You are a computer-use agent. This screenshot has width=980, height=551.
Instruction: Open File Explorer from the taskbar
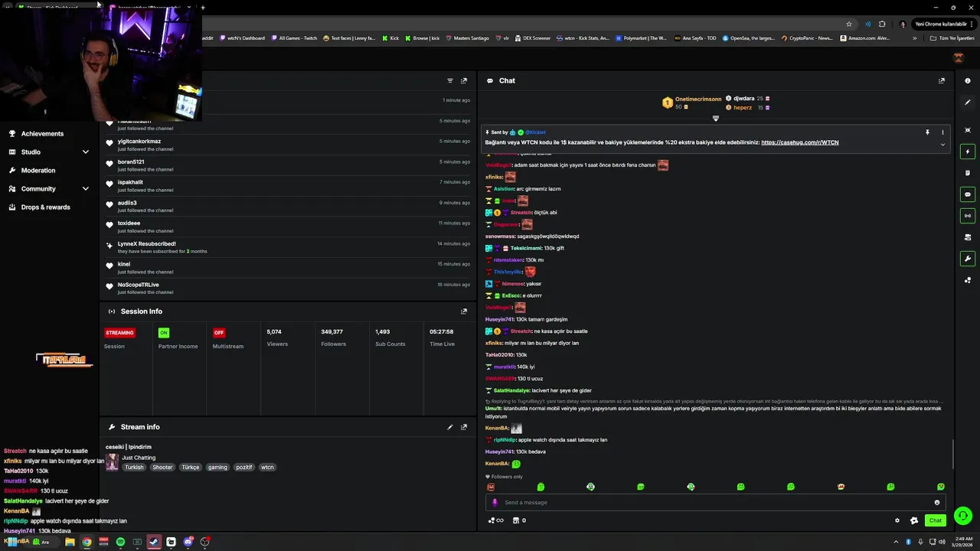70,542
